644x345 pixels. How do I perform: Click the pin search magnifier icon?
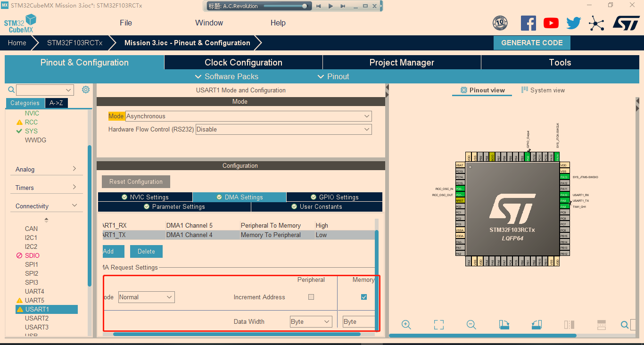tap(625, 324)
